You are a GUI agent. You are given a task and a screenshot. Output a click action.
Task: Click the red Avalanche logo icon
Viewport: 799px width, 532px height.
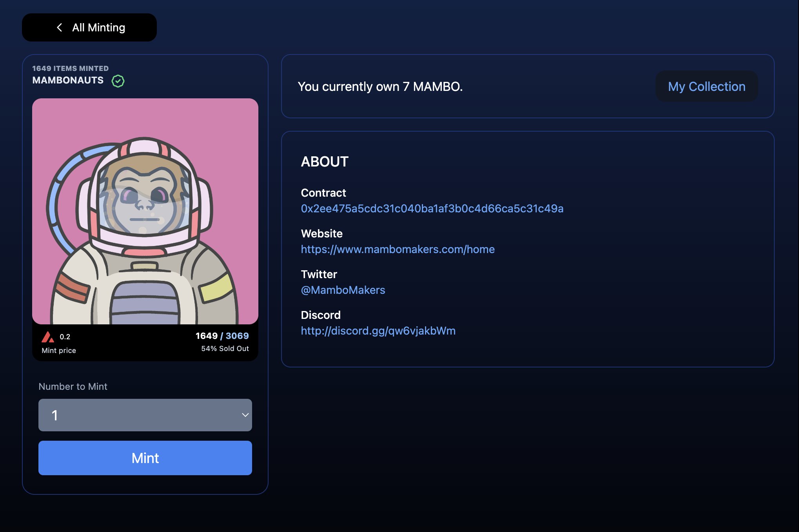click(x=48, y=337)
